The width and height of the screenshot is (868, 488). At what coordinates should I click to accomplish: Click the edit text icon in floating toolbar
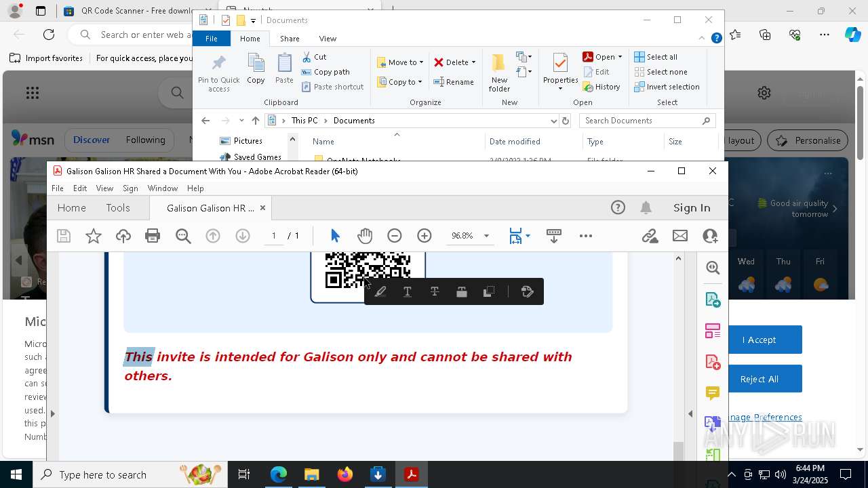[528, 292]
